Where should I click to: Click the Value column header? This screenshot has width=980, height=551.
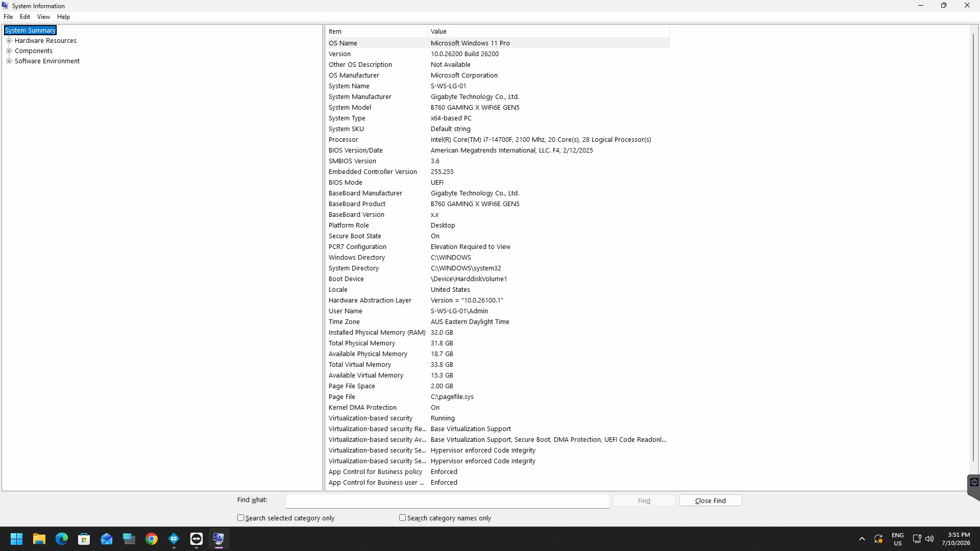[549, 32]
